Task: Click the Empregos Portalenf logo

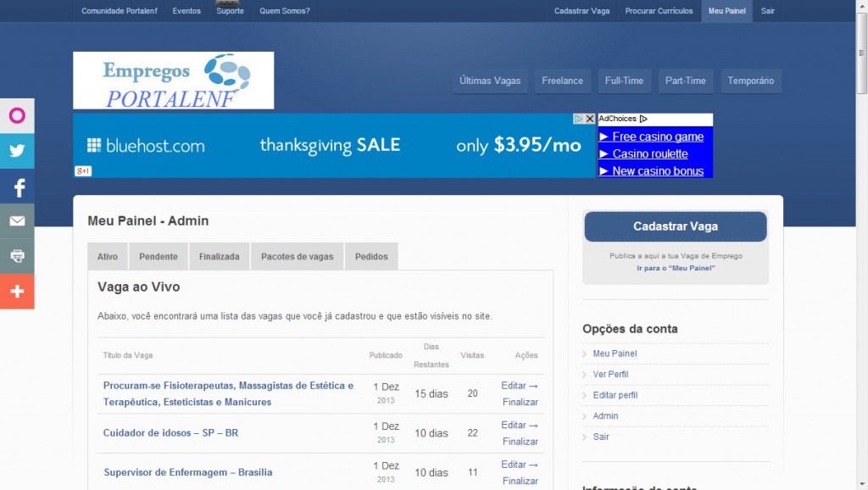Action: [173, 81]
